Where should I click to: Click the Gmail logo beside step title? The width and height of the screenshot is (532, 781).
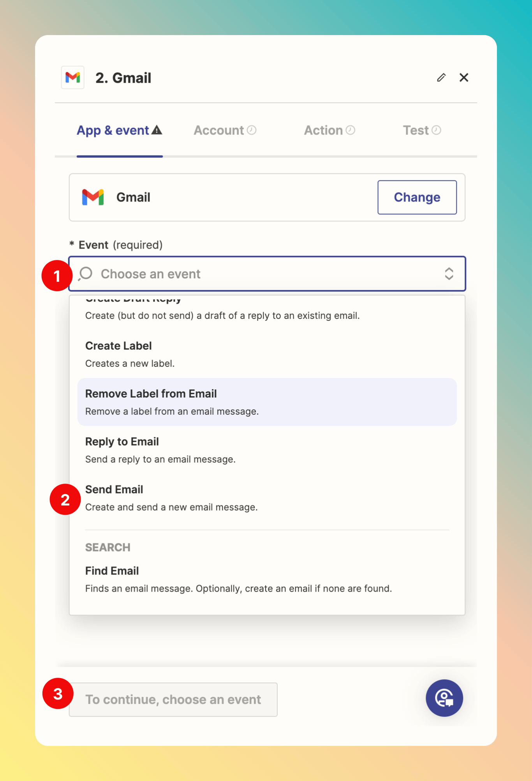pos(73,78)
